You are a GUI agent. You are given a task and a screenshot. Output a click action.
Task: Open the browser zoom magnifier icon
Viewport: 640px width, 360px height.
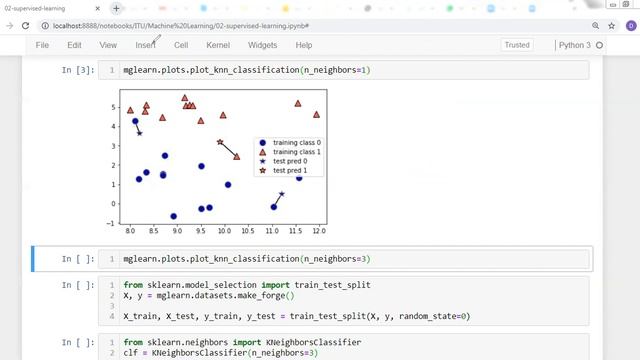click(596, 26)
